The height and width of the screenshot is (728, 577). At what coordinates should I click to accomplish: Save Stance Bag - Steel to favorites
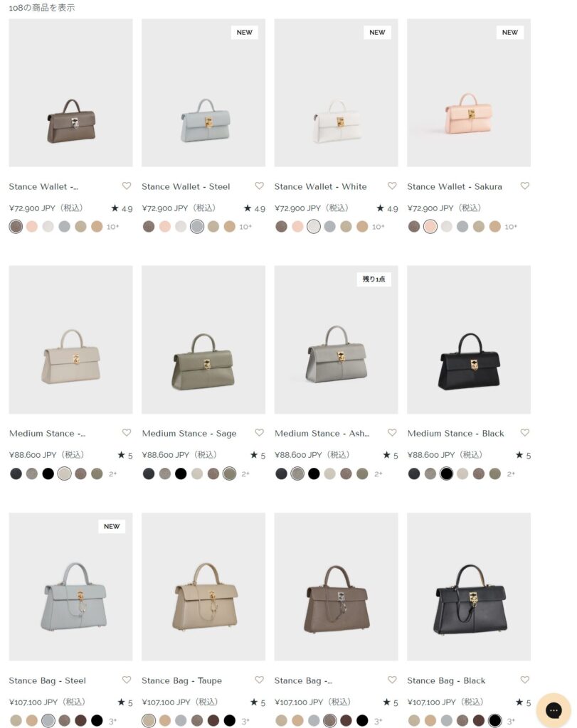[x=127, y=680]
